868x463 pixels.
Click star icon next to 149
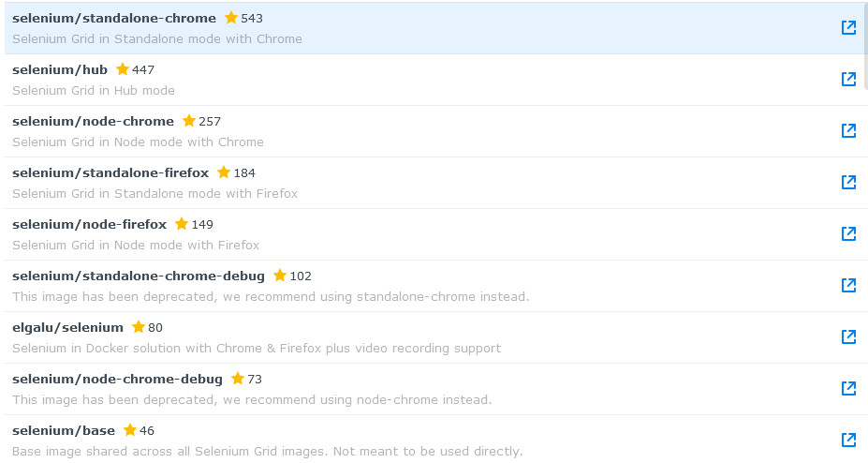click(x=181, y=224)
